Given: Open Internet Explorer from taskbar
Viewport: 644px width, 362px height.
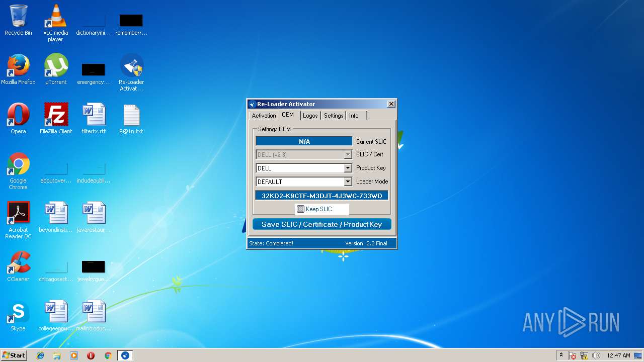Looking at the screenshot, I should [40, 355].
